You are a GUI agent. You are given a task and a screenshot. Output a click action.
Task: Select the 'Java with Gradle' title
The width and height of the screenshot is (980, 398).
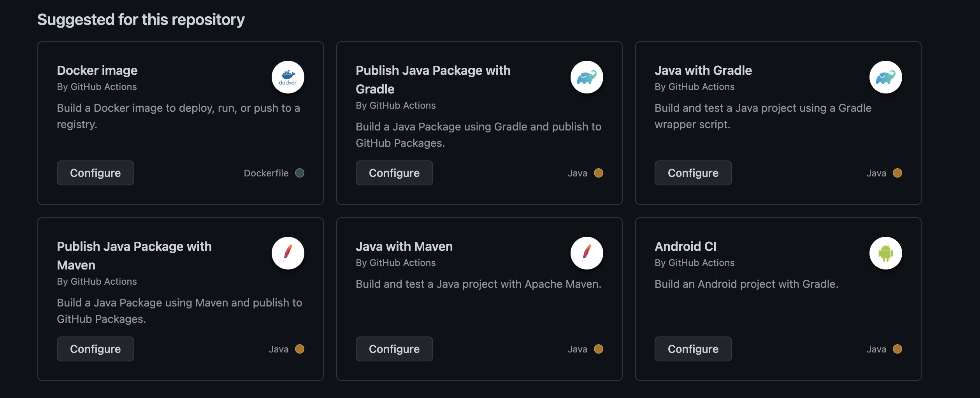pyautogui.click(x=703, y=70)
